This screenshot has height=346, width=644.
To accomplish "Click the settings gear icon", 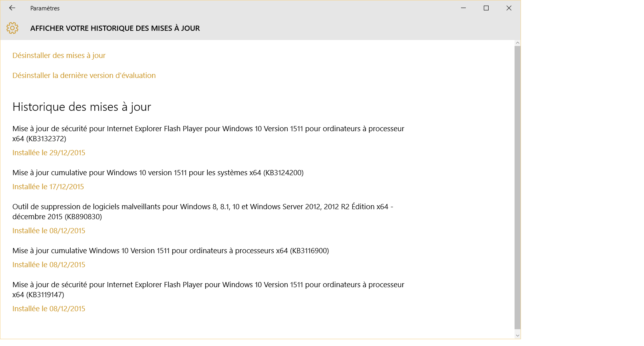I will [x=12, y=28].
